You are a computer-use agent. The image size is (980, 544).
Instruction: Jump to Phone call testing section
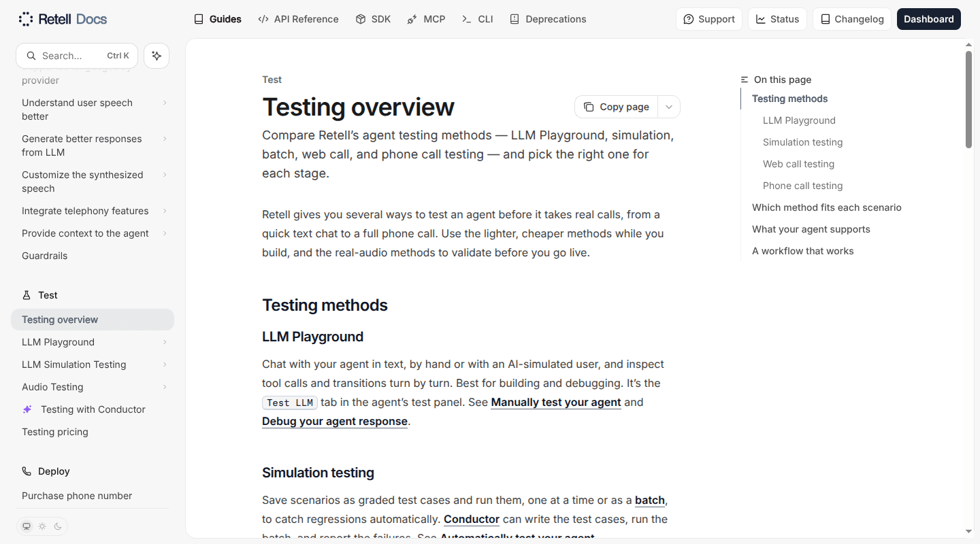802,186
